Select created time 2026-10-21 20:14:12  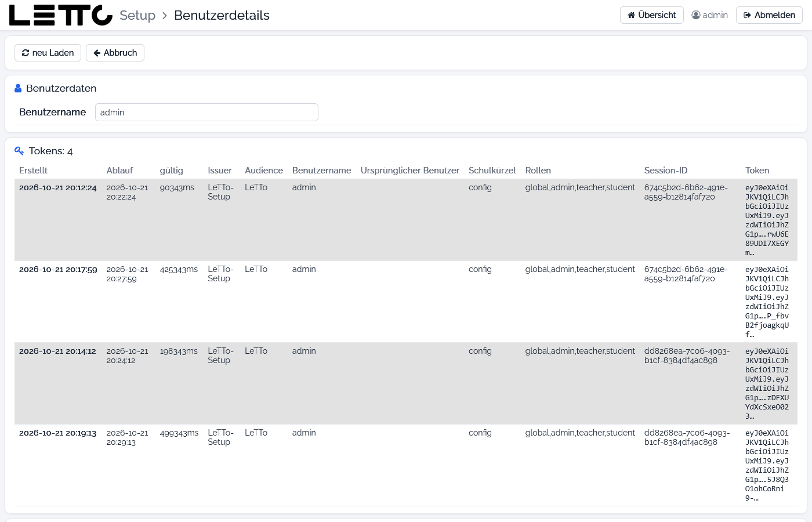(x=57, y=351)
